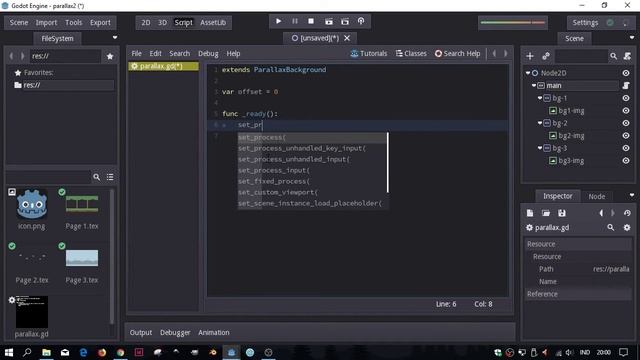640x360 pixels.
Task: Load resource in Inspector
Action: pyautogui.click(x=546, y=213)
